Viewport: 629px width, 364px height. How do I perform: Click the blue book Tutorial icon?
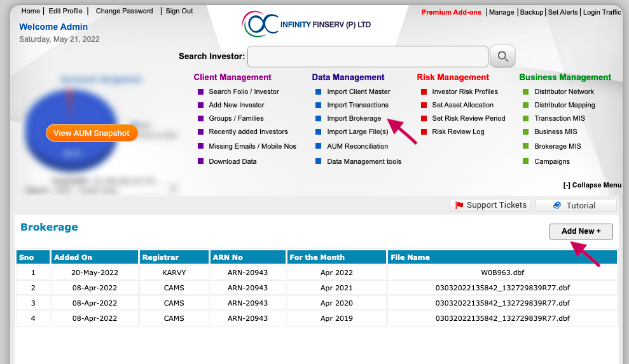pos(557,205)
